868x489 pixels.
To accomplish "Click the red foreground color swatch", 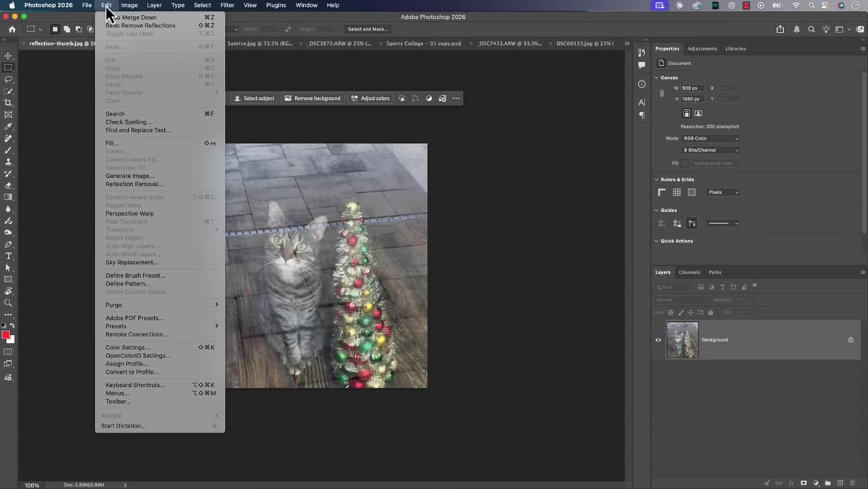I will [x=7, y=335].
